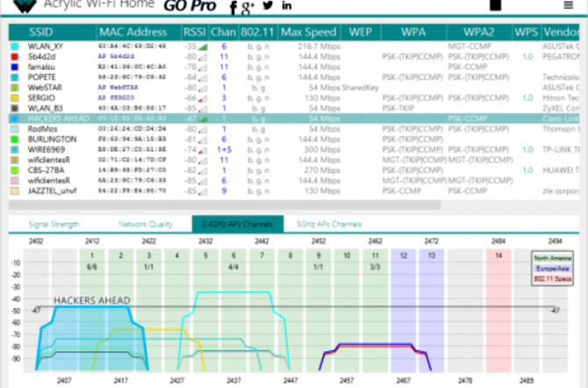
Task: Select the WebSTAR network name
Action: point(45,88)
